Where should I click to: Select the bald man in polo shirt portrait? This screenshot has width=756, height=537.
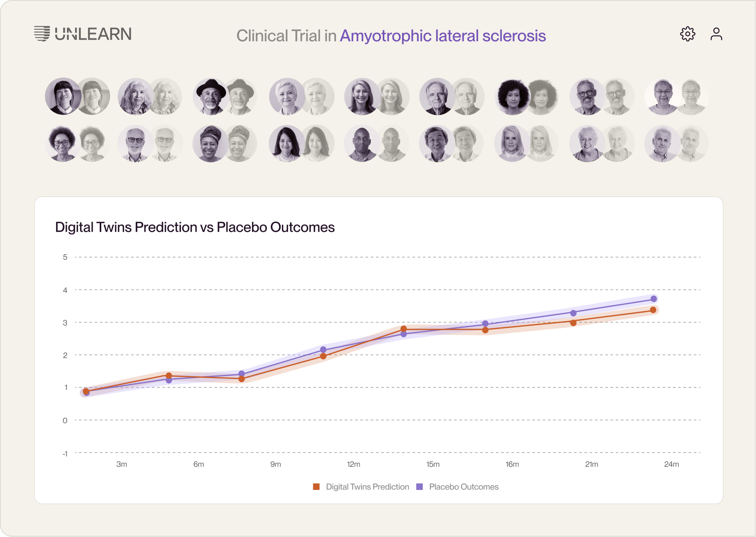tap(362, 144)
